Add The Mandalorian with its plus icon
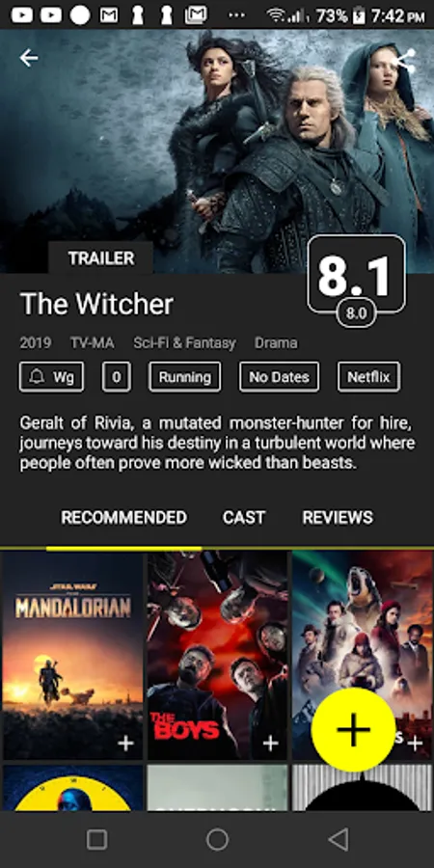434x868 pixels. 126,743
